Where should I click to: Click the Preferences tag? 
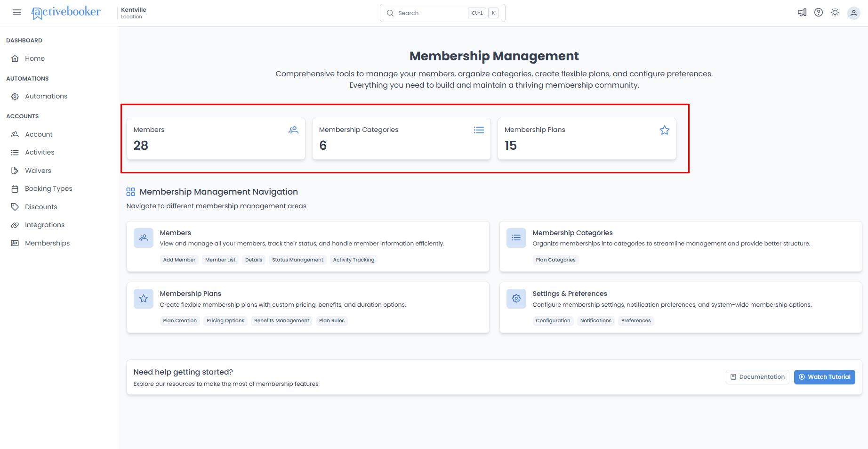[x=636, y=320]
